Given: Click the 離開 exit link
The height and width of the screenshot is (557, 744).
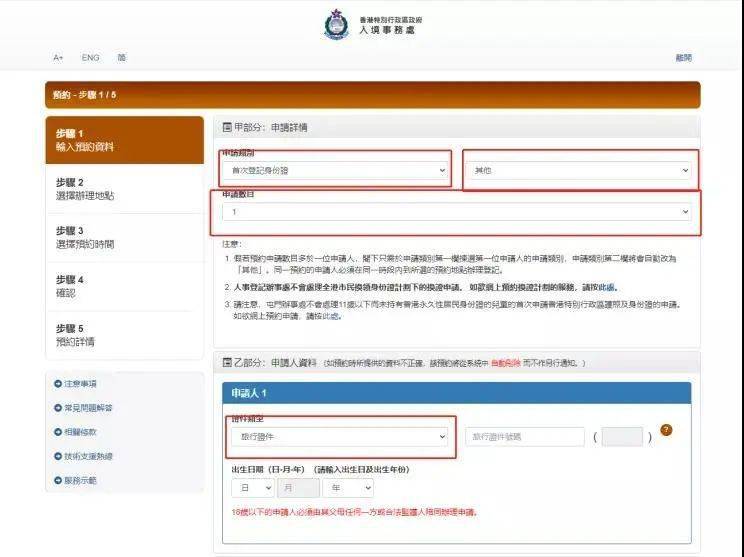Looking at the screenshot, I should coord(683,58).
